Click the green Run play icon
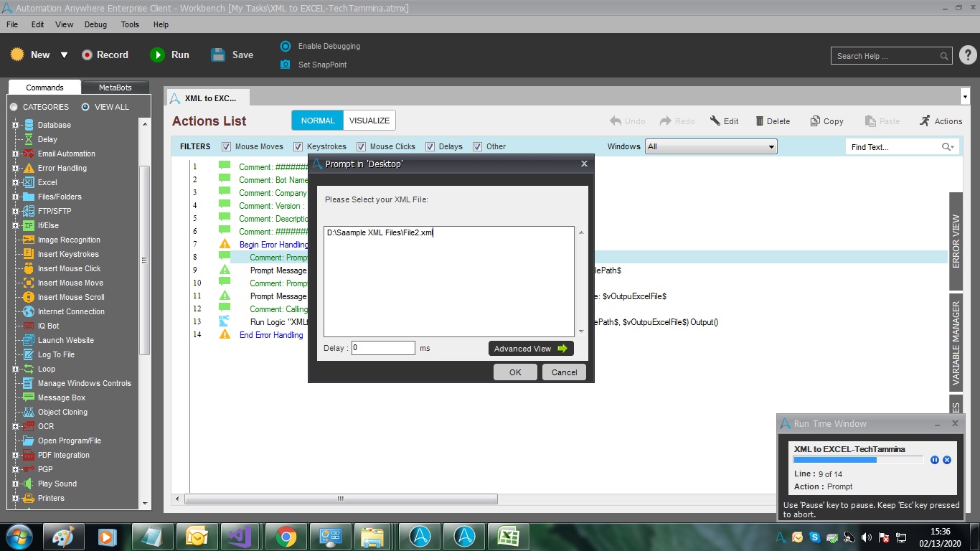The width and height of the screenshot is (980, 551). click(157, 55)
